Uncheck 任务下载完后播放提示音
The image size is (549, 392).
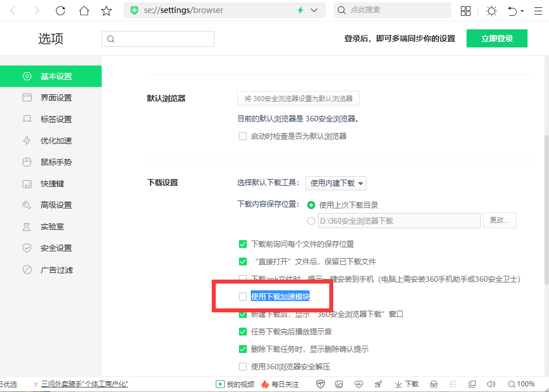[243, 332]
